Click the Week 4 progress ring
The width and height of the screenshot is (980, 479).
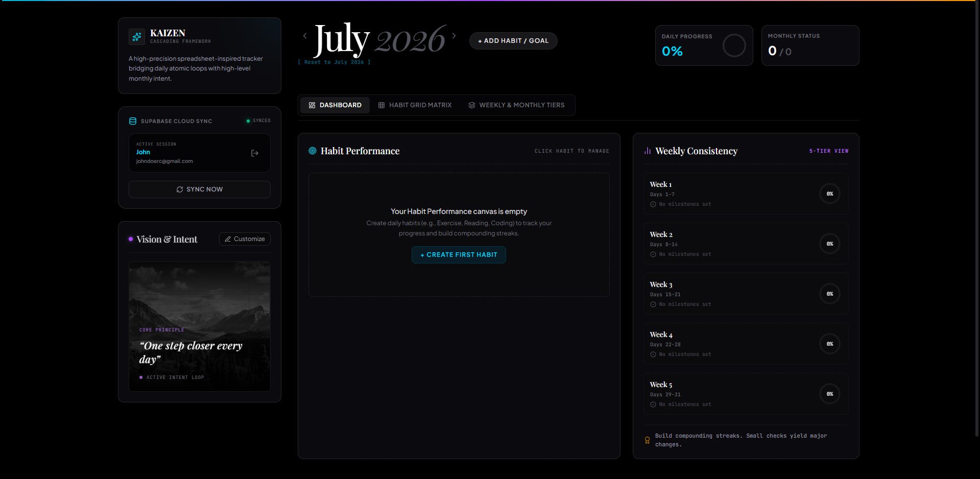click(830, 344)
